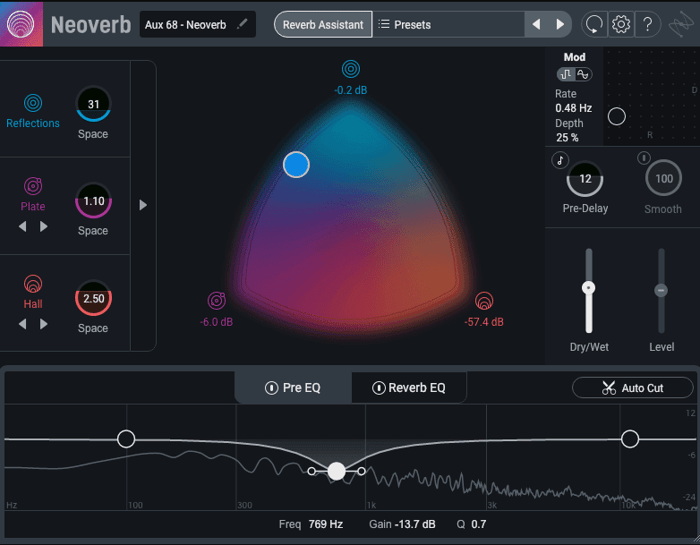
Task: Click the undo history circular arrow icon
Action: click(x=594, y=25)
